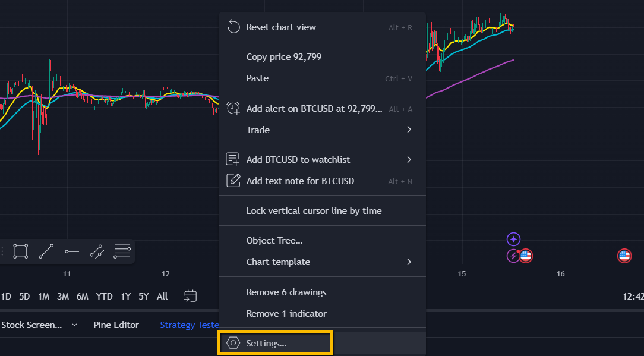Image resolution: width=644 pixels, height=356 pixels.
Task: Click the watchlist icon beside Add BTCUSD
Action: pos(233,159)
